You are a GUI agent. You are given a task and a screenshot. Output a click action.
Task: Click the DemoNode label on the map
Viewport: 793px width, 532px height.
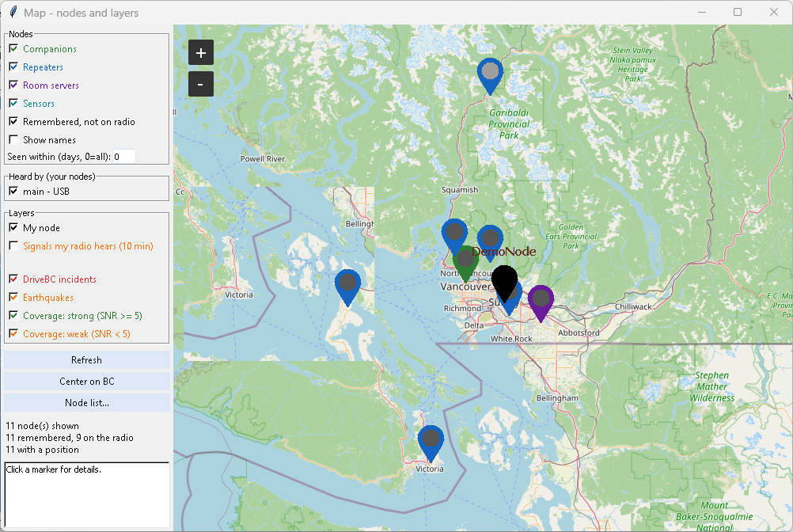click(x=503, y=251)
